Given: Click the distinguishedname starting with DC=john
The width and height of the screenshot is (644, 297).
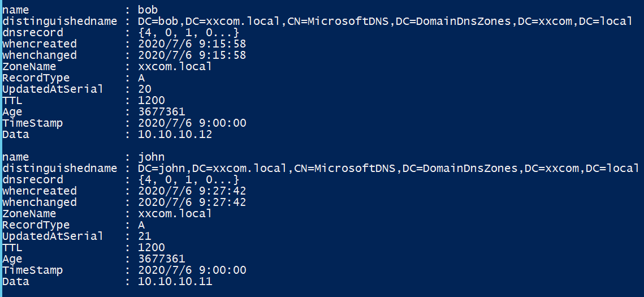Looking at the screenshot, I should [388, 169].
